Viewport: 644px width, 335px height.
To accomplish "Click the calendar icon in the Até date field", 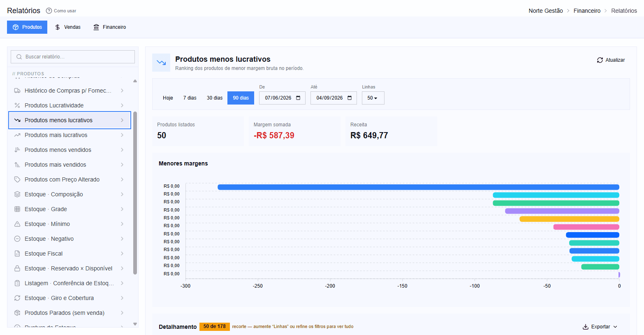I will (350, 98).
